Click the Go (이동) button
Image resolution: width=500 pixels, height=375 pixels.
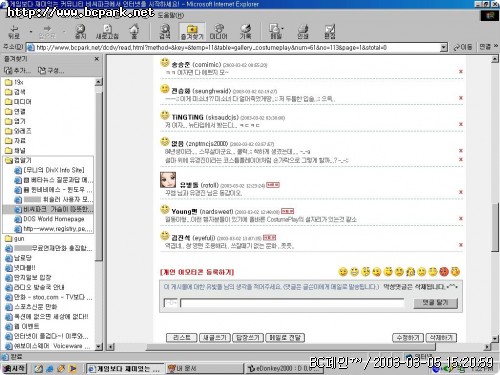pyautogui.click(x=463, y=48)
